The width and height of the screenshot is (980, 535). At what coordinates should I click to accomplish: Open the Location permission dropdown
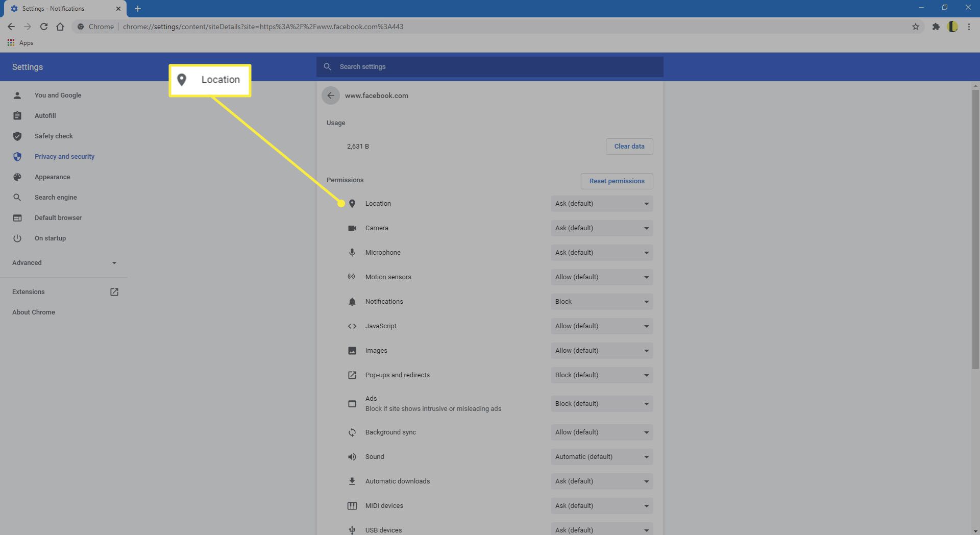coord(602,204)
